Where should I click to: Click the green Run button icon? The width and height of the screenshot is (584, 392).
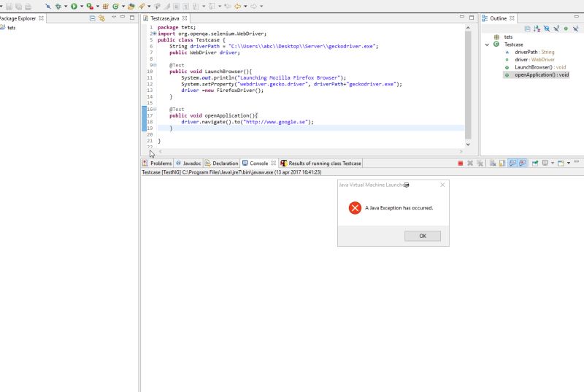point(74,7)
